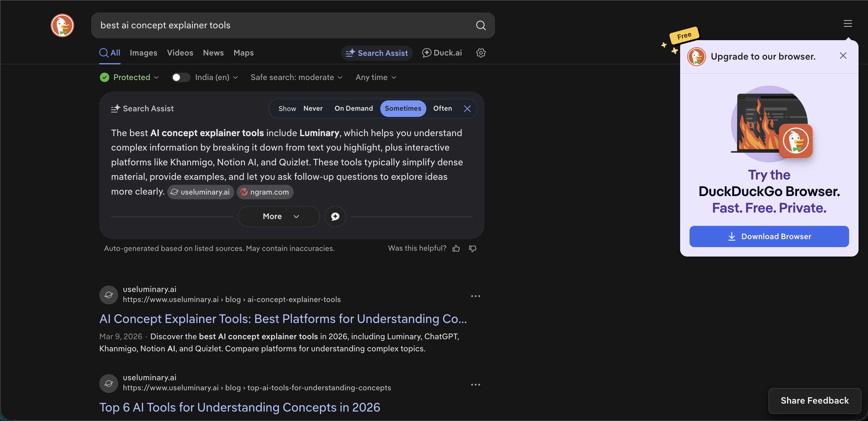Select the Sometimes option for Search Assist
Screen dimensions: 868x421
point(403,108)
